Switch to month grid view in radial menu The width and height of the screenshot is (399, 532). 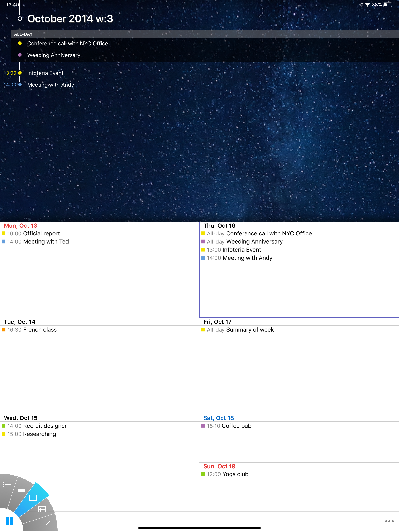coord(42,509)
